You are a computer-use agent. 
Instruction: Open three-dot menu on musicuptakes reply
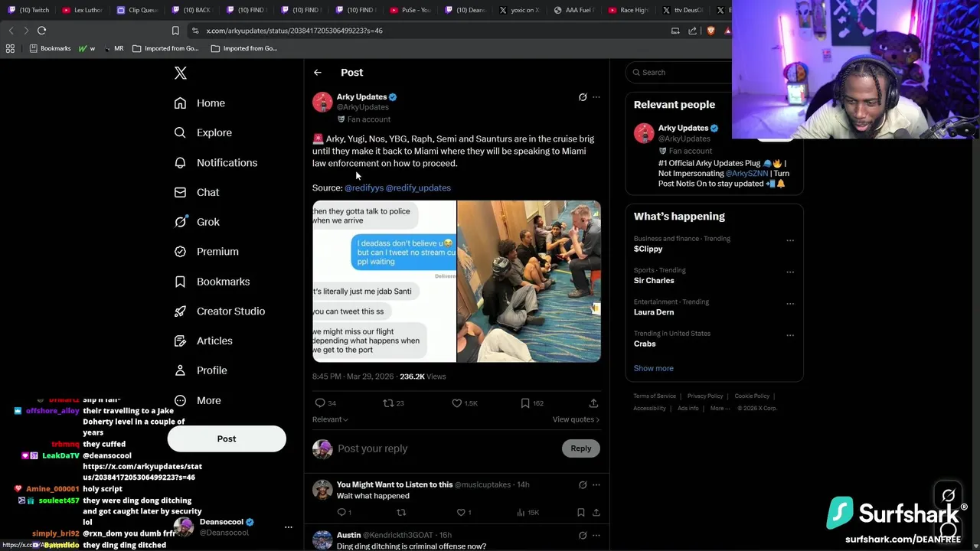(x=596, y=484)
